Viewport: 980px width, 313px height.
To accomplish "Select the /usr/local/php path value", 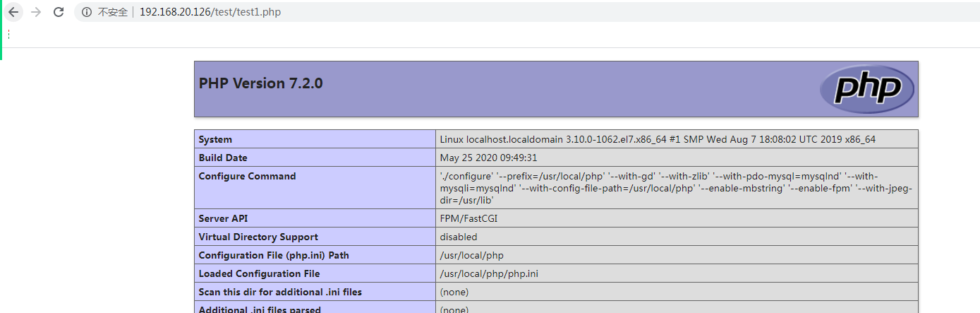I will (x=471, y=255).
